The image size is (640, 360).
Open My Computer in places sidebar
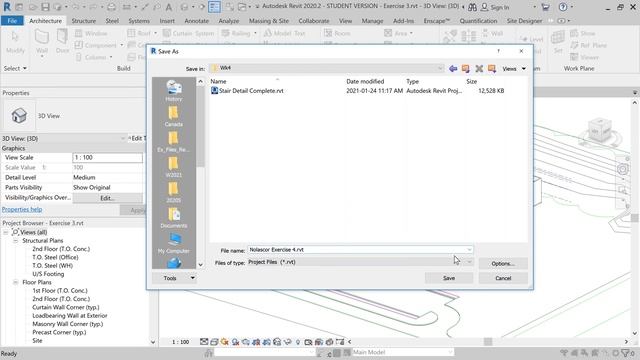click(x=174, y=243)
